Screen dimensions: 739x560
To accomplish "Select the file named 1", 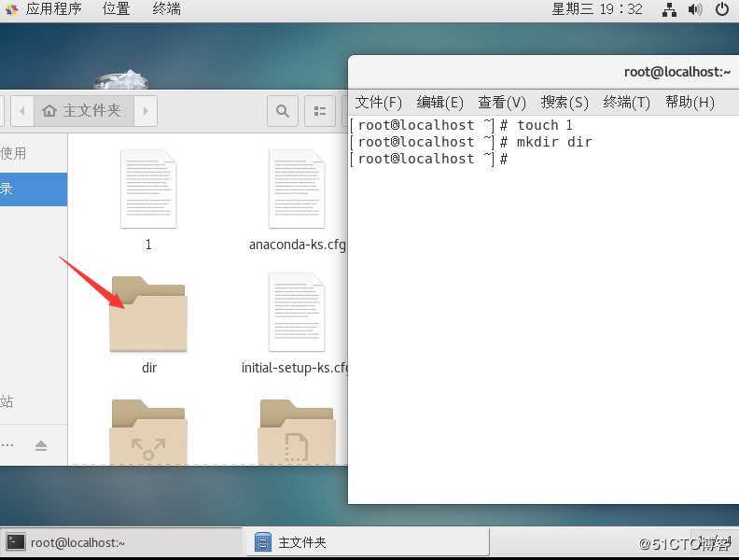I will coord(148,201).
